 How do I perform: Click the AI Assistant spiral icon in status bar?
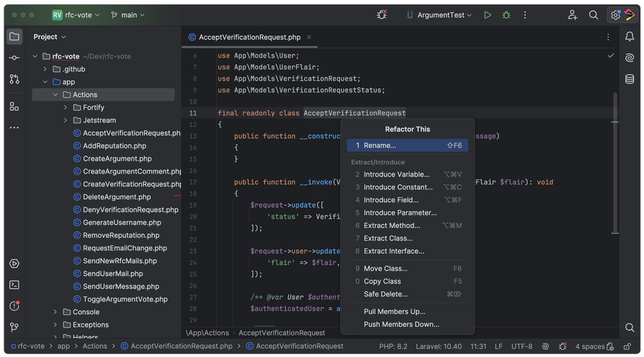point(545,346)
